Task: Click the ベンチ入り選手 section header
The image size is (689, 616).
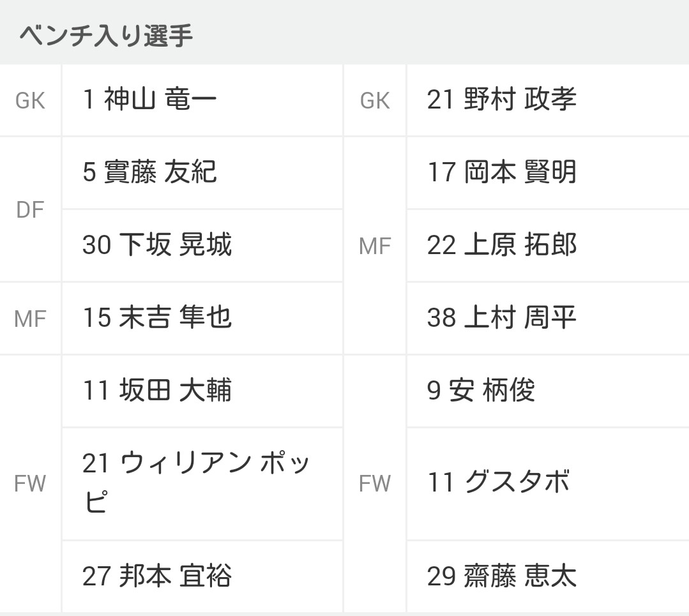Action: [106, 35]
